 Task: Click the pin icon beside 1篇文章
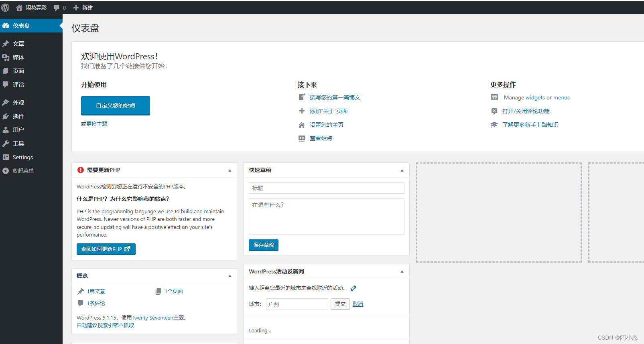[81, 291]
